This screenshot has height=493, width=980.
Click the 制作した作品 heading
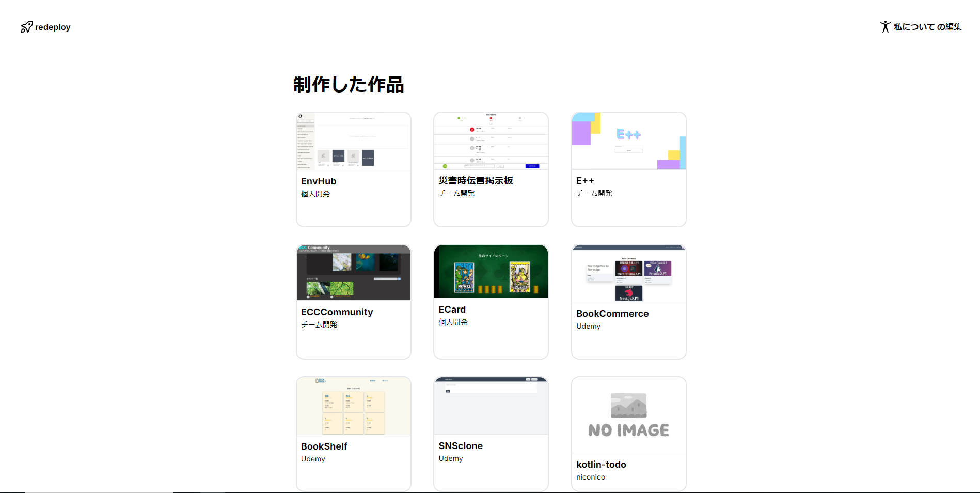pos(349,84)
